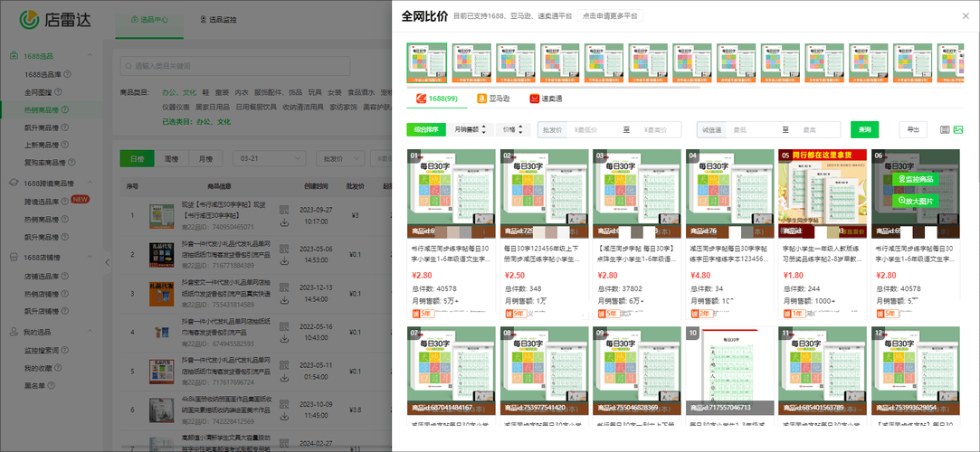Click 点击申请更多平台 button
Screen dimensions: 980x452
click(609, 16)
